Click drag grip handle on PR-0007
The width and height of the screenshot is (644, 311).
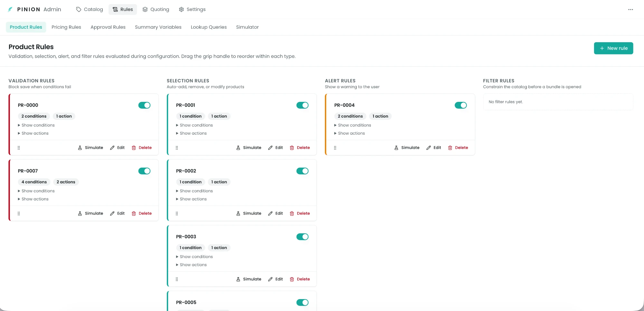pyautogui.click(x=19, y=213)
